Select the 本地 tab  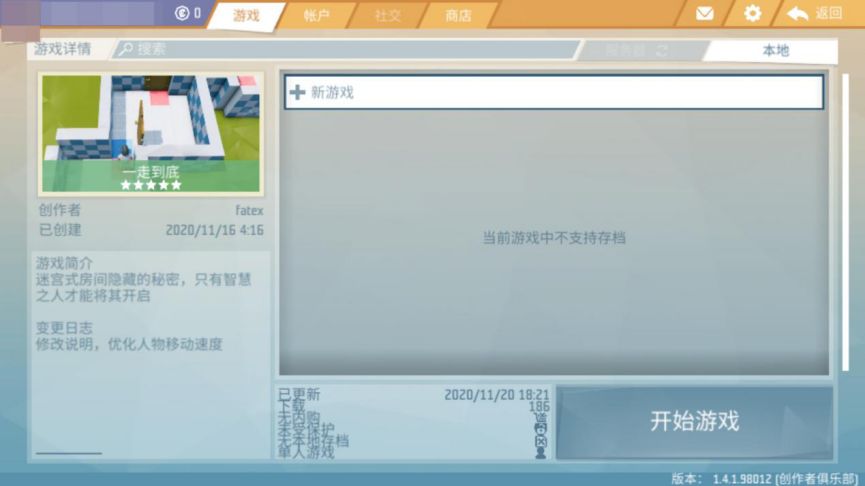pyautogui.click(x=771, y=51)
